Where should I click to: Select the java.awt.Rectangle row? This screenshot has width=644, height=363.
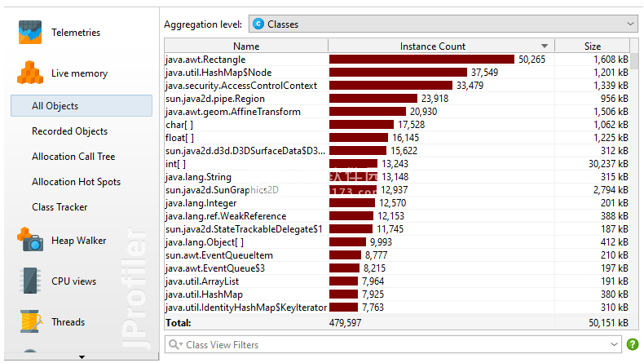(397, 60)
